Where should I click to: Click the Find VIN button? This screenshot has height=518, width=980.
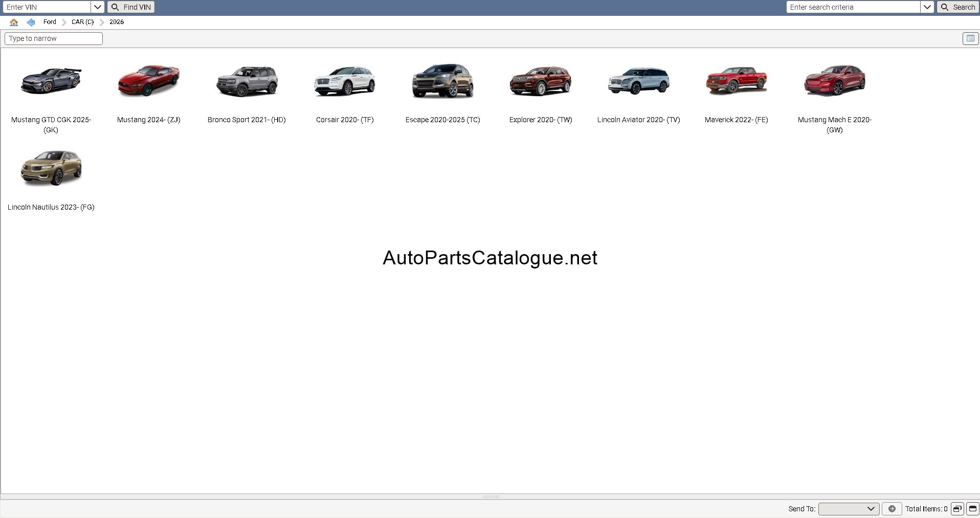pos(131,7)
